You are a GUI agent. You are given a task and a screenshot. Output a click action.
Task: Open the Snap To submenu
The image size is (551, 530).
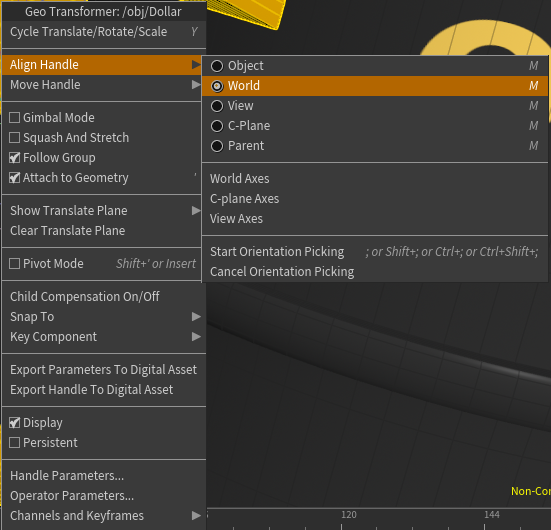(104, 317)
